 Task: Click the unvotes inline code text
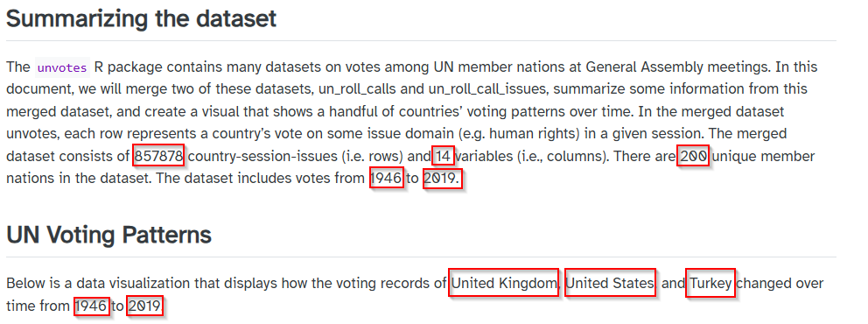(62, 68)
